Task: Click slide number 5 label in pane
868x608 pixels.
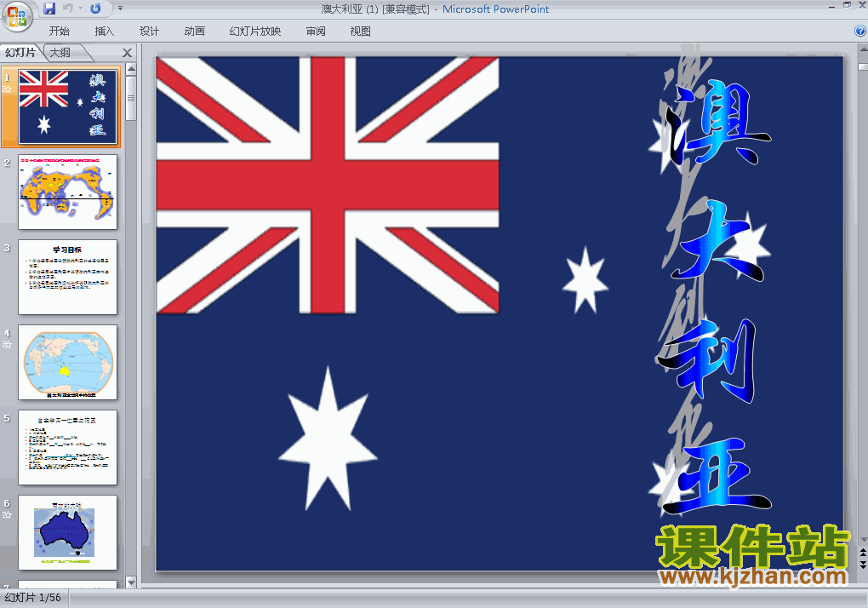Action: coord(7,419)
